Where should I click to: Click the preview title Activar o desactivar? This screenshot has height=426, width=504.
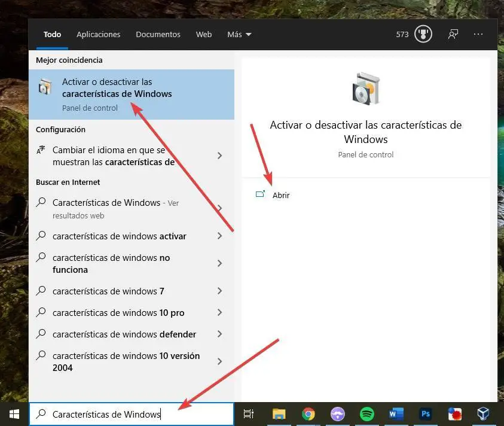pos(366,132)
